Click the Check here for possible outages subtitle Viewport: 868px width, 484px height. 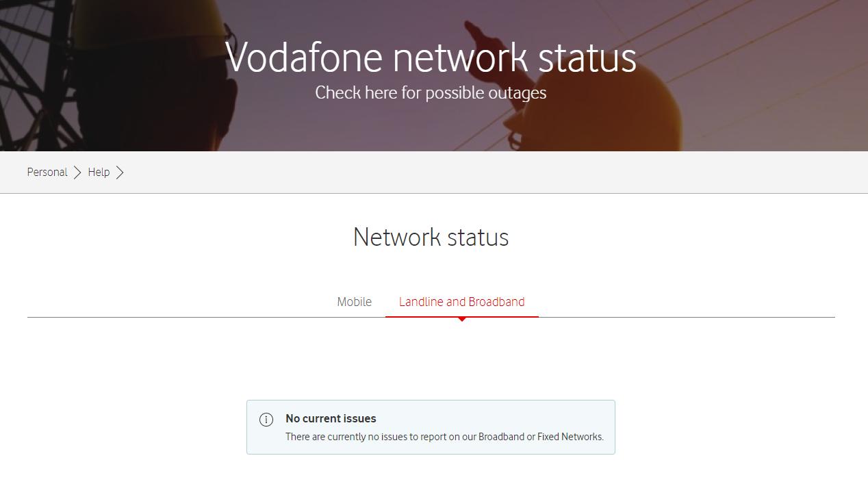[431, 92]
